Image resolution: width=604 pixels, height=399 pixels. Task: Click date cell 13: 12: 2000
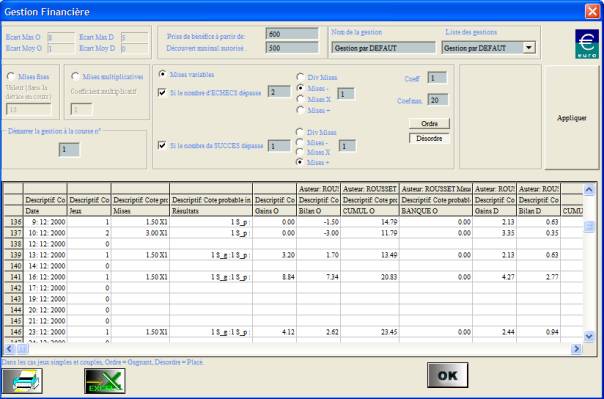pos(45,255)
